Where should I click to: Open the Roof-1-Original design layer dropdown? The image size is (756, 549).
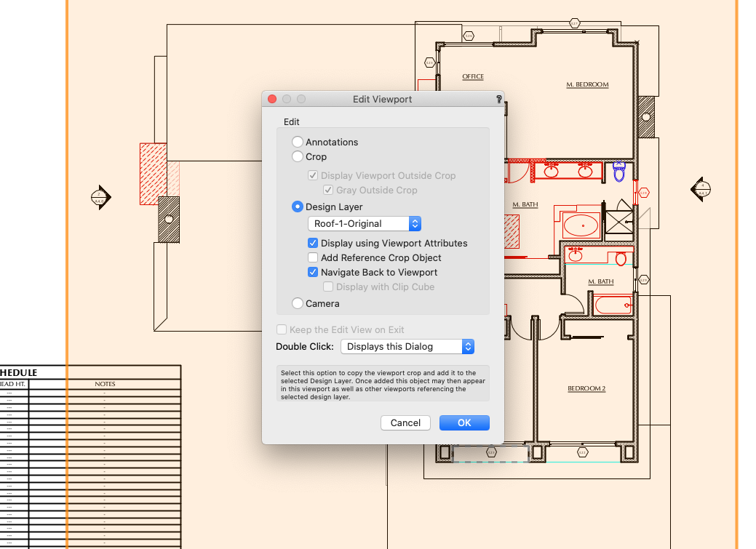click(x=415, y=223)
